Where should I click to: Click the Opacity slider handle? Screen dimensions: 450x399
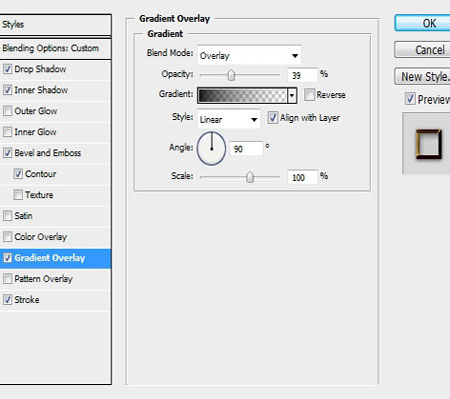(x=231, y=75)
